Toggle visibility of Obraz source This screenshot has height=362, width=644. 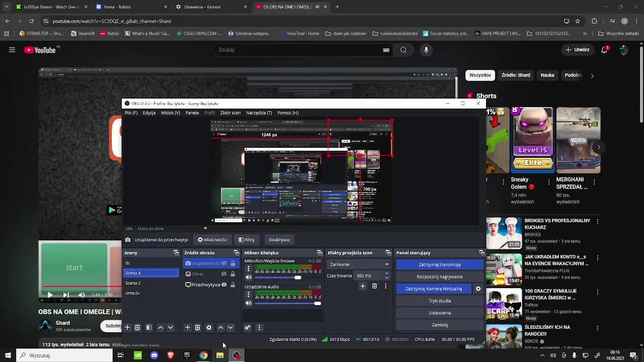[224, 274]
